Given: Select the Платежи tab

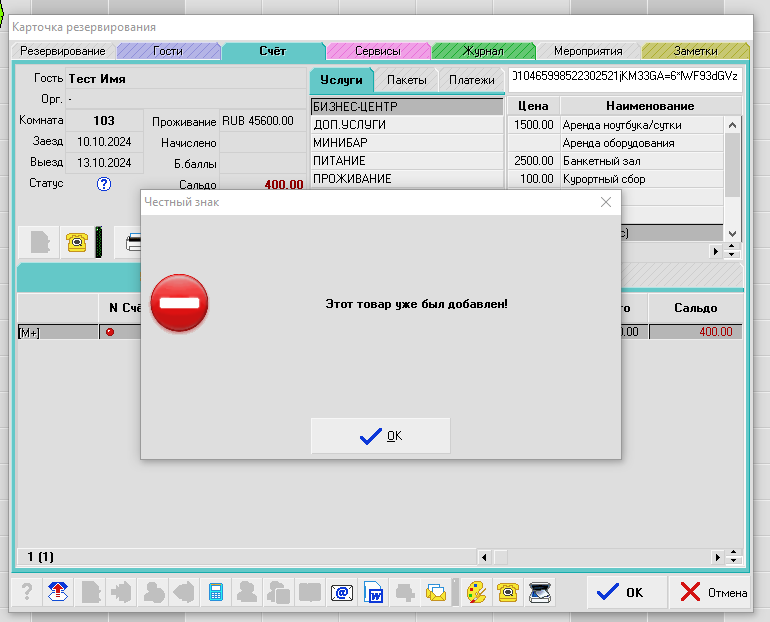Looking at the screenshot, I should pos(471,80).
